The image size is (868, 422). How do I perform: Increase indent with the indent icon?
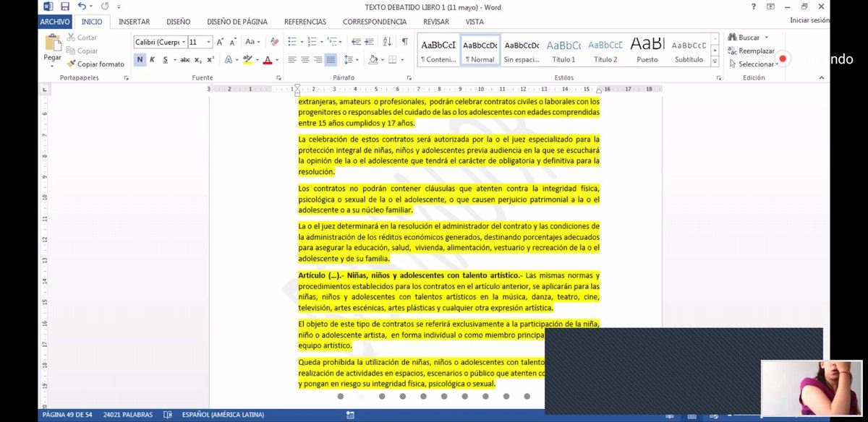(370, 41)
